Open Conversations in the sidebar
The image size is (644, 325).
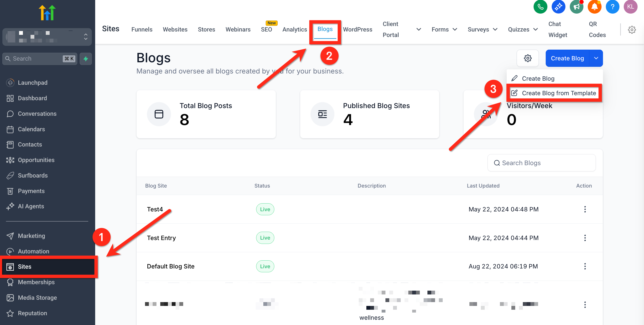point(37,114)
